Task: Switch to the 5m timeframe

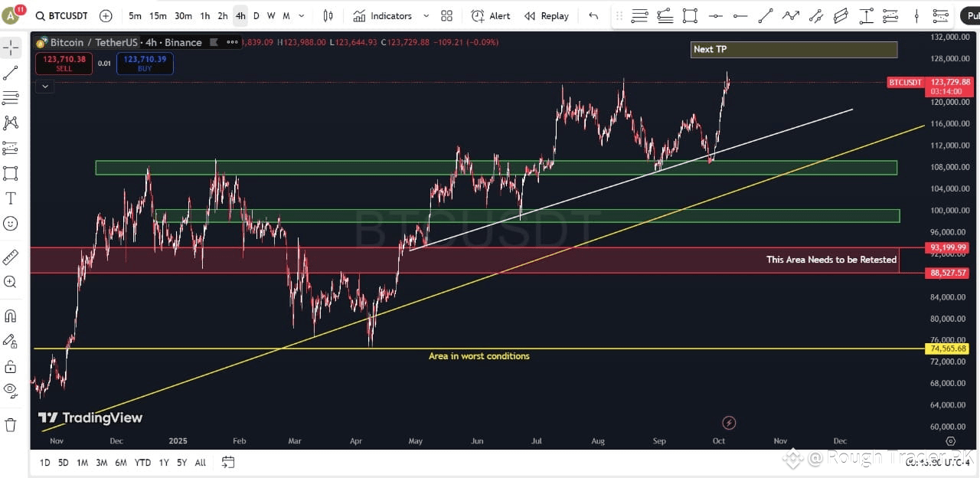Action: tap(135, 16)
